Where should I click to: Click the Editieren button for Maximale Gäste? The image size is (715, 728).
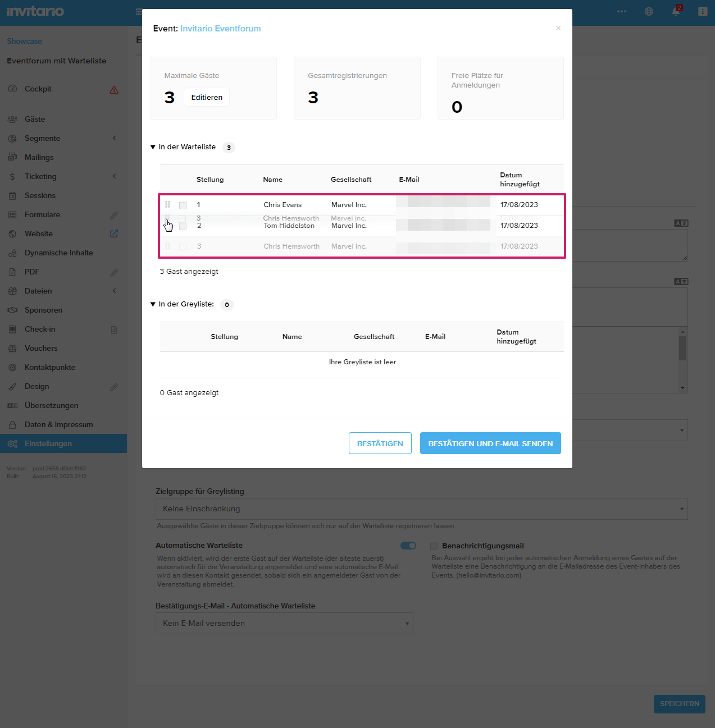point(207,97)
